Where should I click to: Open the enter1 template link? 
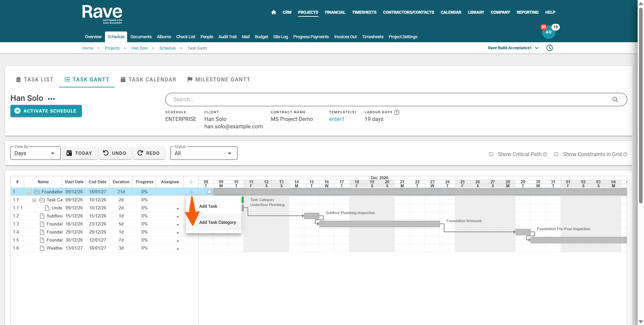point(336,119)
